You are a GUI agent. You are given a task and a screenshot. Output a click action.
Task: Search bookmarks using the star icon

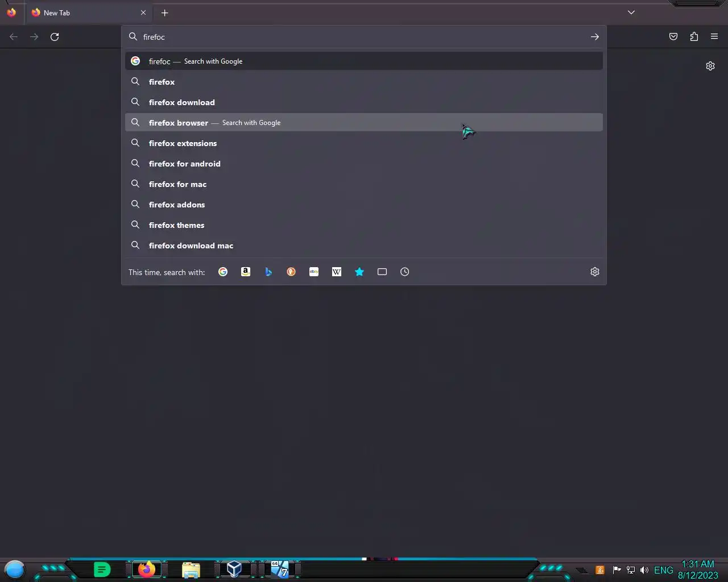pyautogui.click(x=359, y=272)
